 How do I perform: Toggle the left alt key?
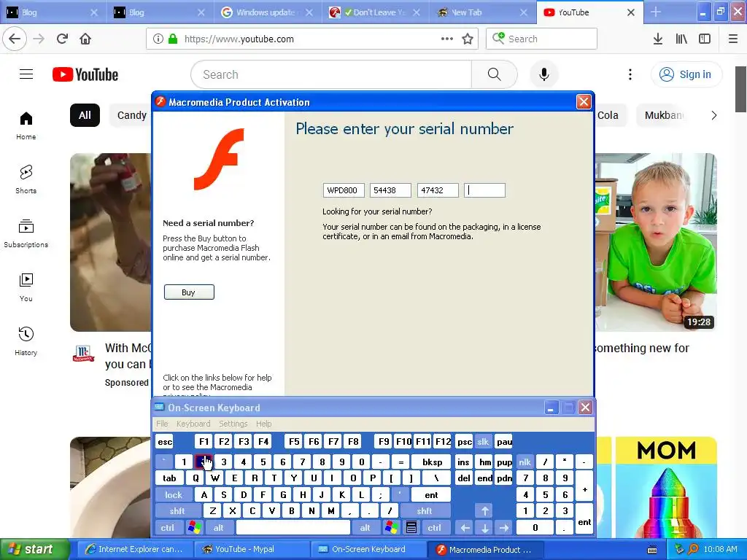pyautogui.click(x=219, y=527)
